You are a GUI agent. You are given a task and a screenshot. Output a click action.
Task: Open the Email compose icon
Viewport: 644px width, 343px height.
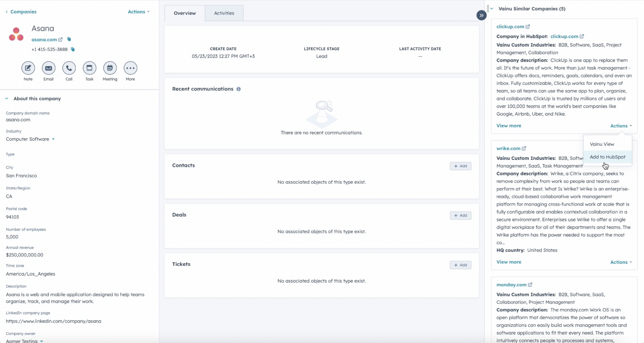[48, 68]
